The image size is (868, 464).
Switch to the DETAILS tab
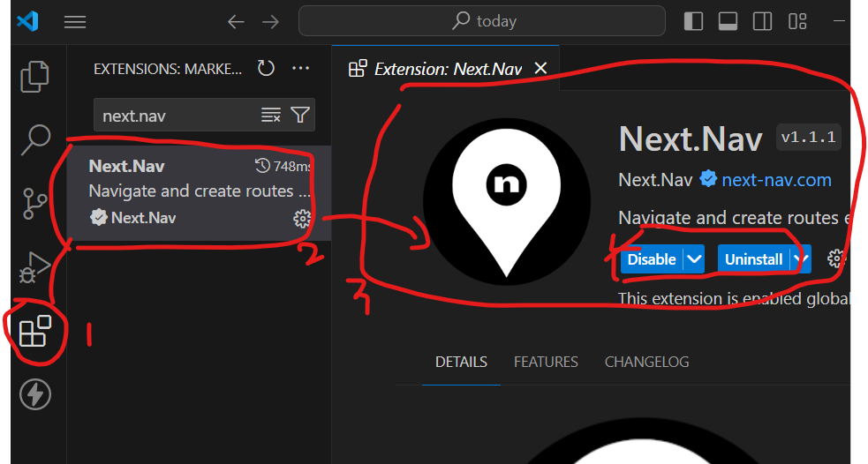click(x=461, y=362)
